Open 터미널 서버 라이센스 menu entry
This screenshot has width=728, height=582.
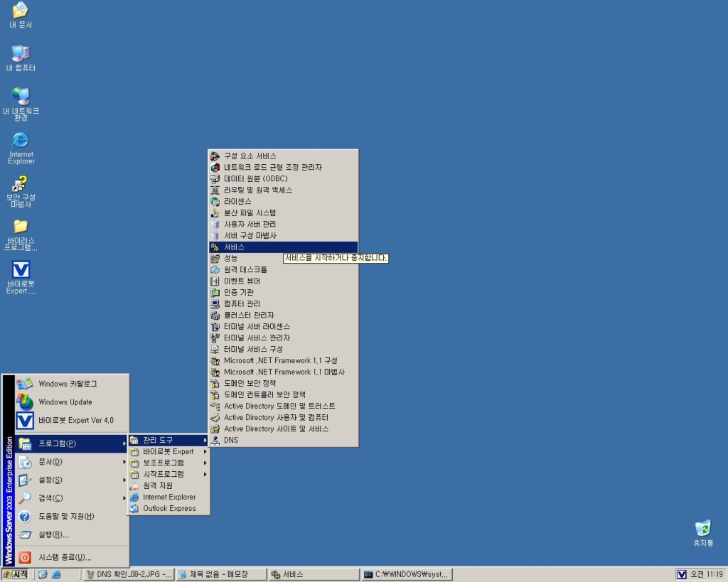tap(283, 326)
